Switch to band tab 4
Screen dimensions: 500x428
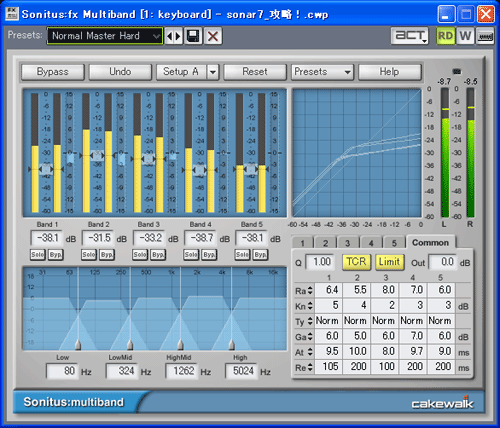click(371, 243)
